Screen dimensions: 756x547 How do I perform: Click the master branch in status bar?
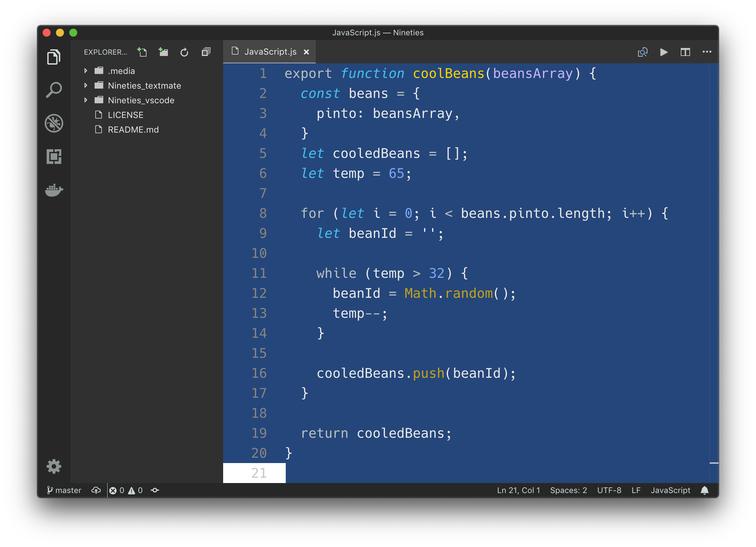[x=64, y=490]
